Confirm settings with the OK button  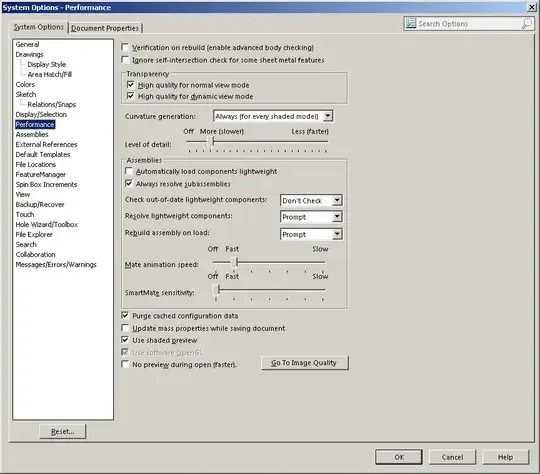(x=399, y=457)
